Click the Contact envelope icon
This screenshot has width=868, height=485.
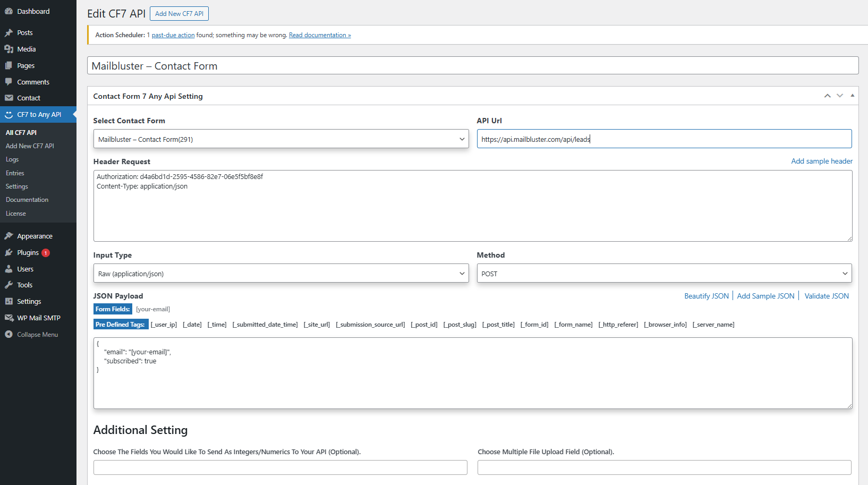[8, 98]
